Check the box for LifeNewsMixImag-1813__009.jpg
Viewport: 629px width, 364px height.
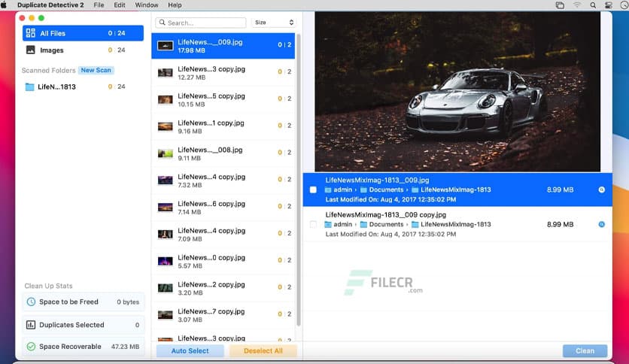tap(313, 190)
